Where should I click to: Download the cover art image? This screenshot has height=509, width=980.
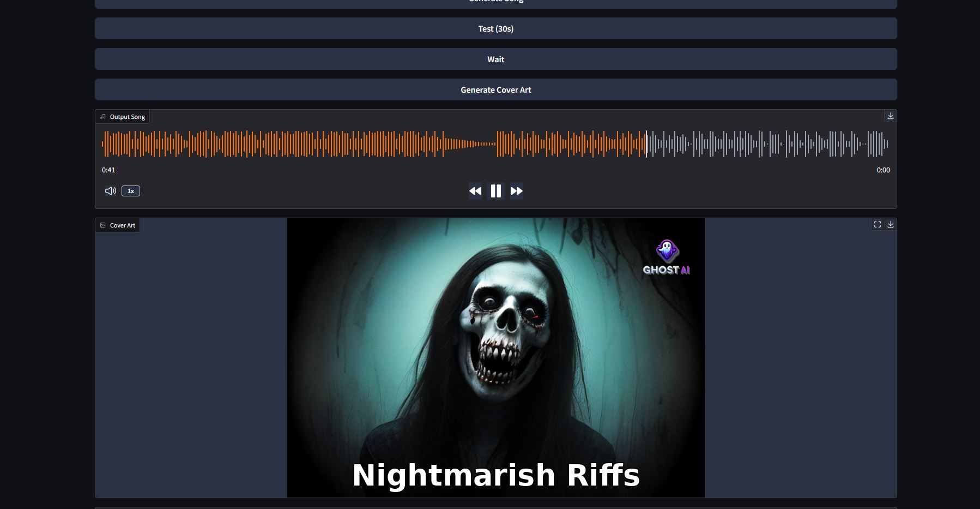[890, 225]
